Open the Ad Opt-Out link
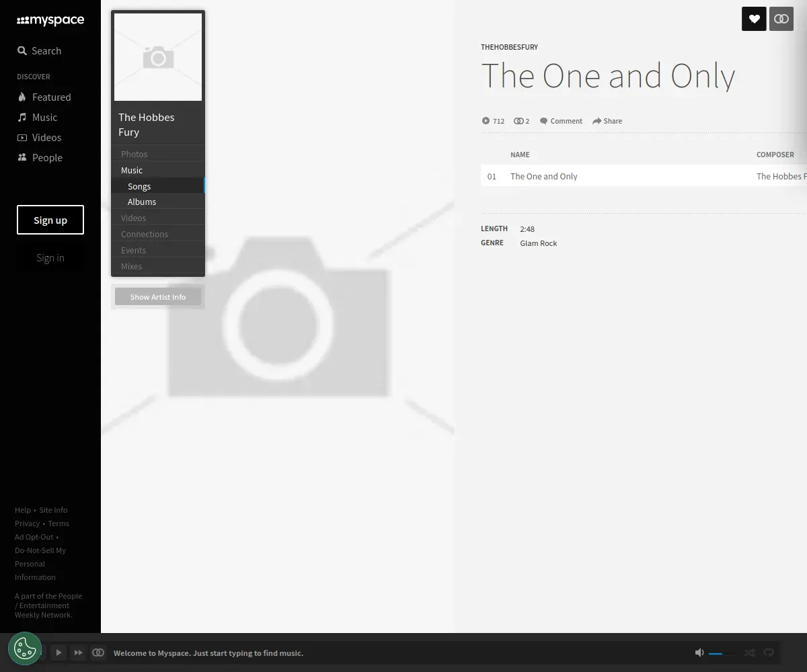Image resolution: width=807 pixels, height=672 pixels. pos(34,537)
